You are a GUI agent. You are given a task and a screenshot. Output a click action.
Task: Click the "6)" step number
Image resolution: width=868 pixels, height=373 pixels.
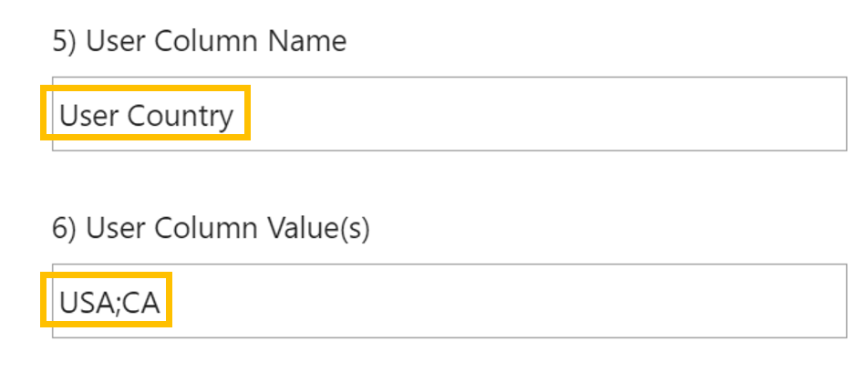65,229
